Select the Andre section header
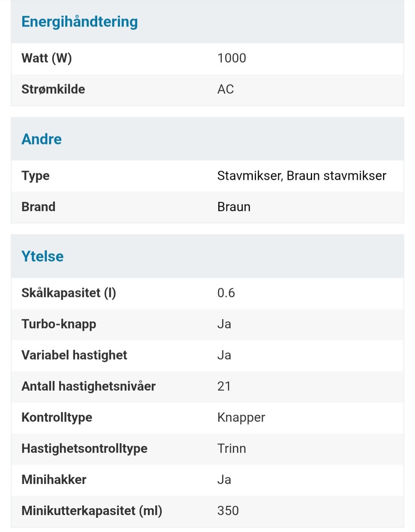The image size is (415, 532). [41, 139]
